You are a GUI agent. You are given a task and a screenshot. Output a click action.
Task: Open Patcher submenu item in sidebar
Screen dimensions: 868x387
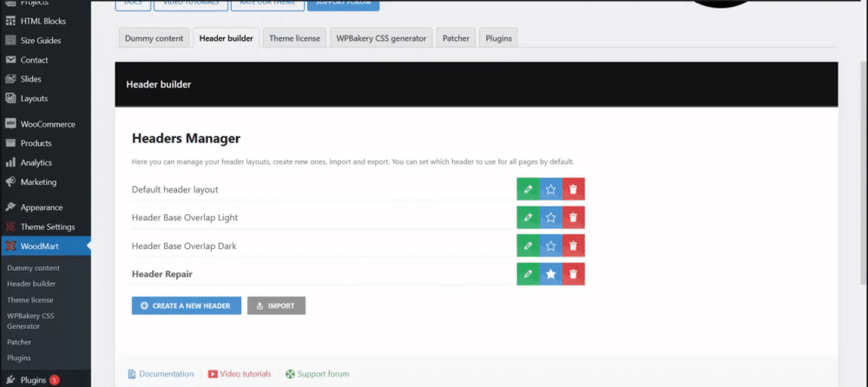(19, 342)
